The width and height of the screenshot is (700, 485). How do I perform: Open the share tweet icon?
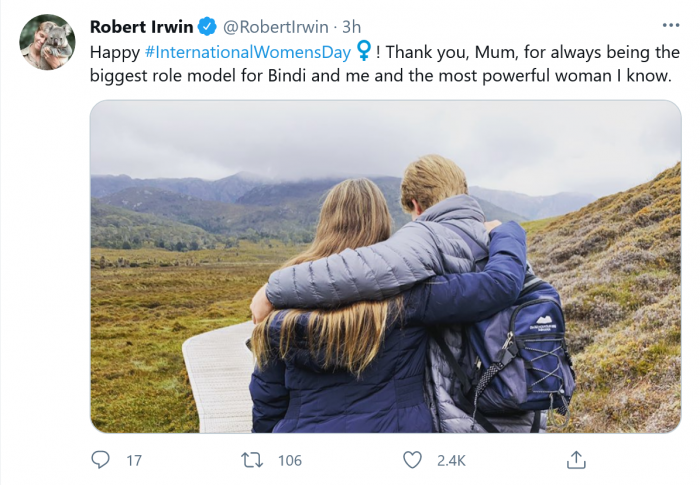(x=576, y=460)
